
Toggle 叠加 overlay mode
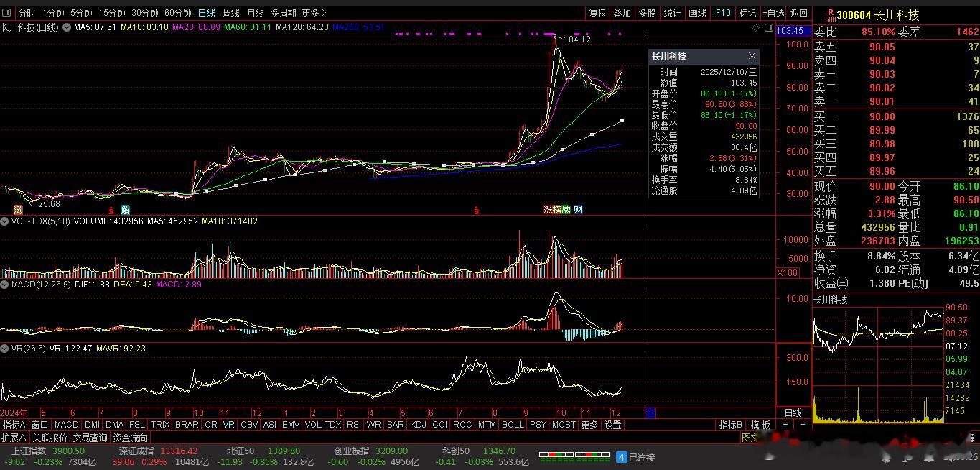click(x=622, y=13)
